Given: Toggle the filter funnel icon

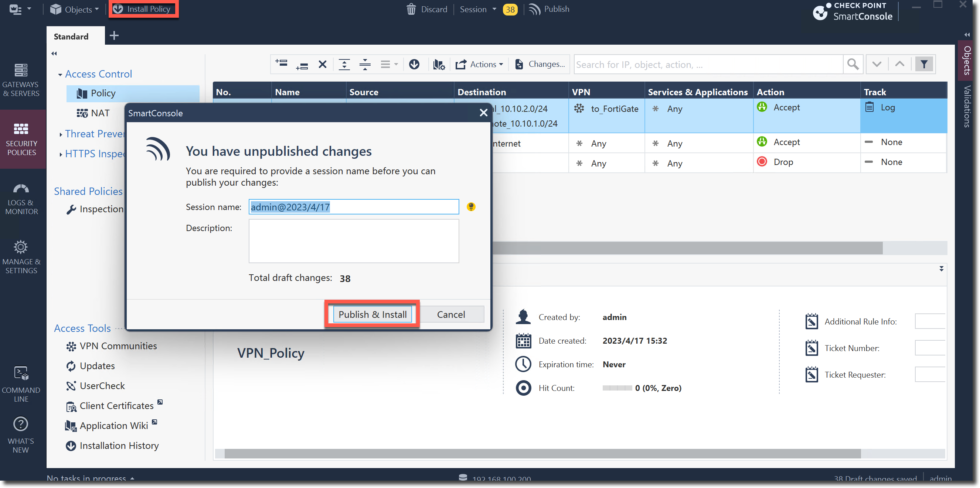Looking at the screenshot, I should 924,64.
